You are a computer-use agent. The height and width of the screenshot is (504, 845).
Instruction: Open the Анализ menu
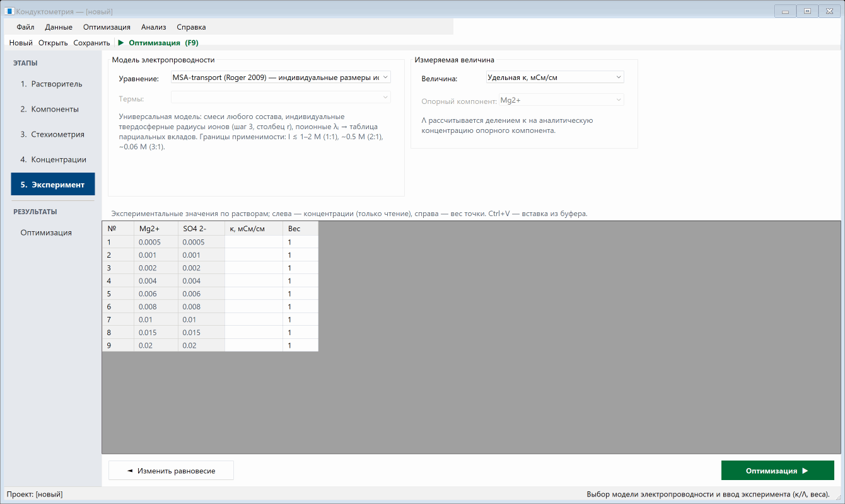coord(154,27)
